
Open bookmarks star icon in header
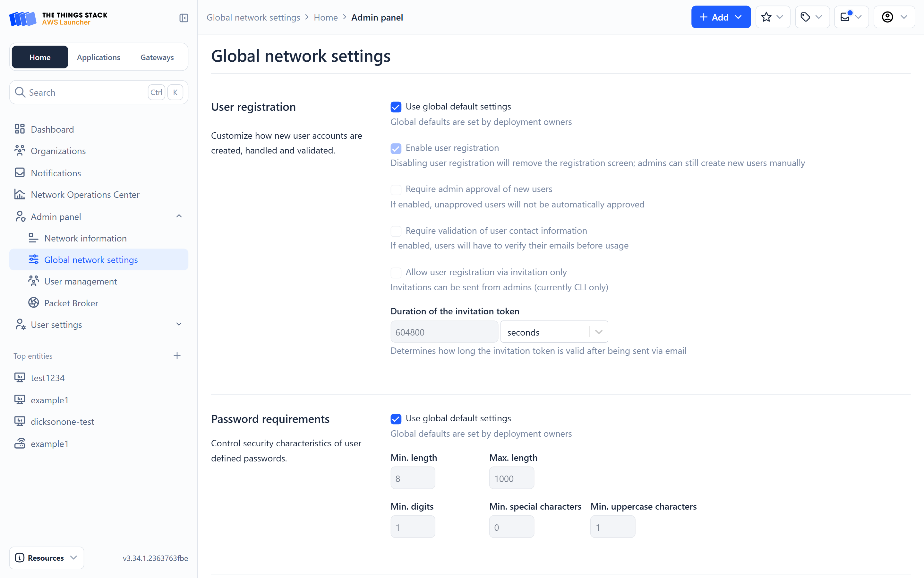point(766,17)
